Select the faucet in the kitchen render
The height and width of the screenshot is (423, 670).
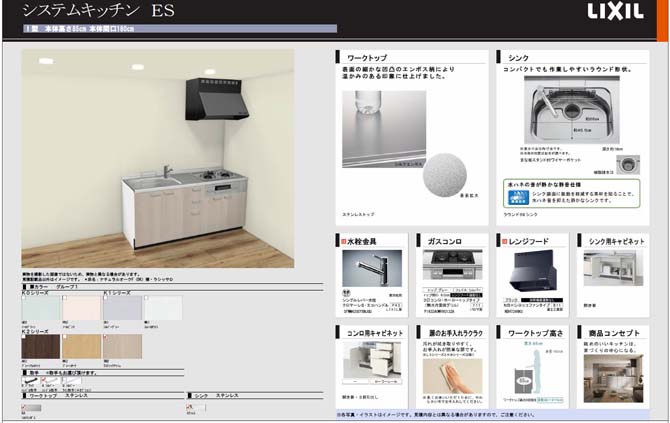click(x=167, y=171)
